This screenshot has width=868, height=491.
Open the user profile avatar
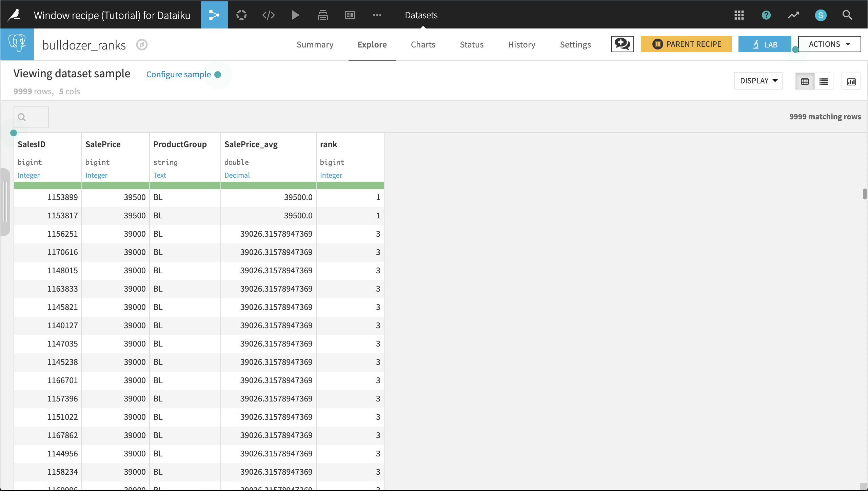click(x=821, y=15)
